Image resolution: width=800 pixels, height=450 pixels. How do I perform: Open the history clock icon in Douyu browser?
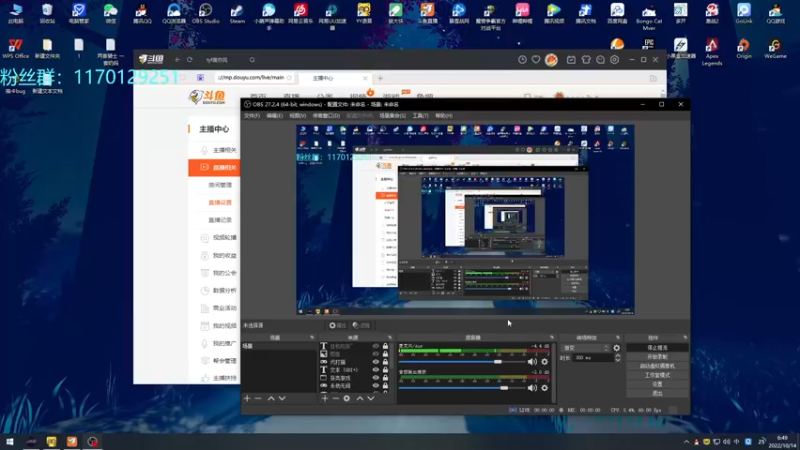point(522,60)
